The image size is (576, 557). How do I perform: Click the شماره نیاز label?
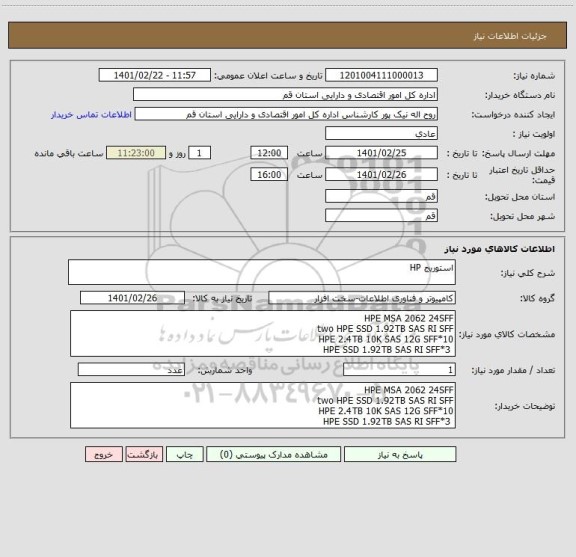point(534,76)
